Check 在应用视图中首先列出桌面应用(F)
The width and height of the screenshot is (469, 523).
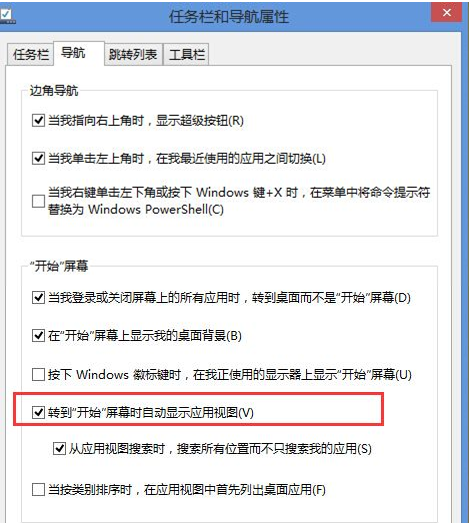(x=38, y=490)
